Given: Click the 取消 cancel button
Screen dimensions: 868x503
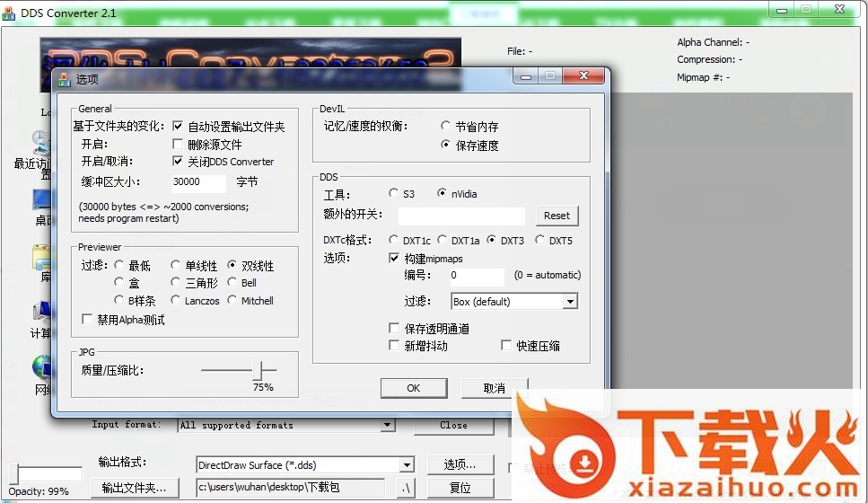Looking at the screenshot, I should (x=495, y=388).
